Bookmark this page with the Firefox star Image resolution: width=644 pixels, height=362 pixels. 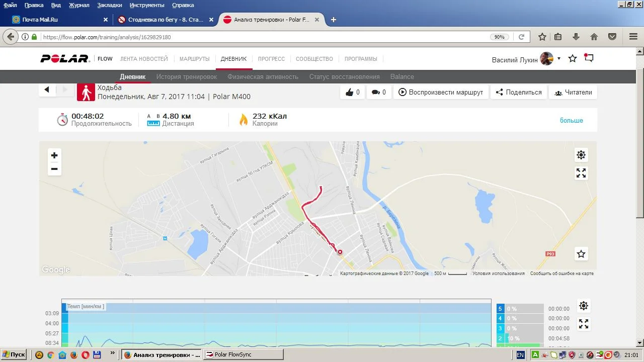point(542,37)
